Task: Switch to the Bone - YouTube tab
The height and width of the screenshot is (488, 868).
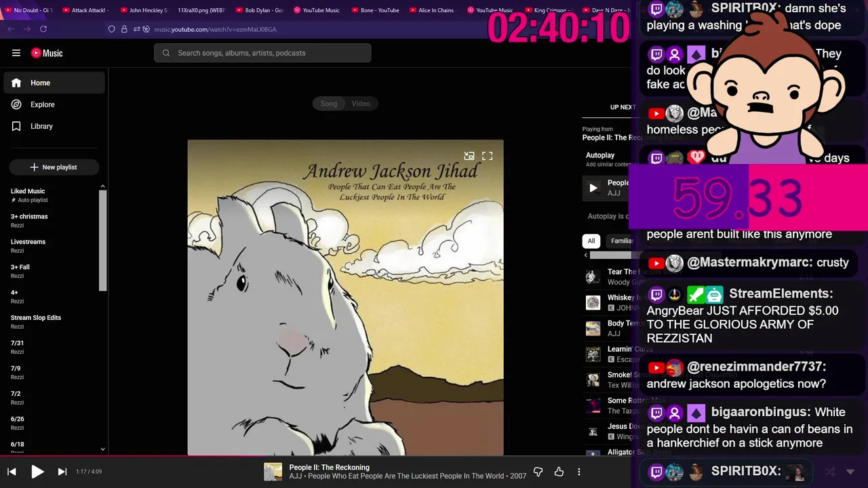Action: (x=374, y=10)
